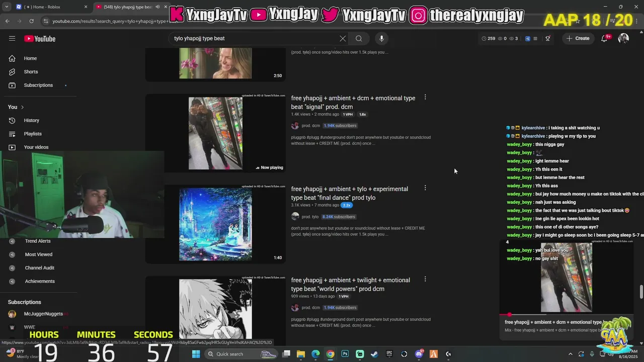Image resolution: width=644 pixels, height=362 pixels.
Task: Open Subscriptions in the sidebar
Action: point(38,85)
